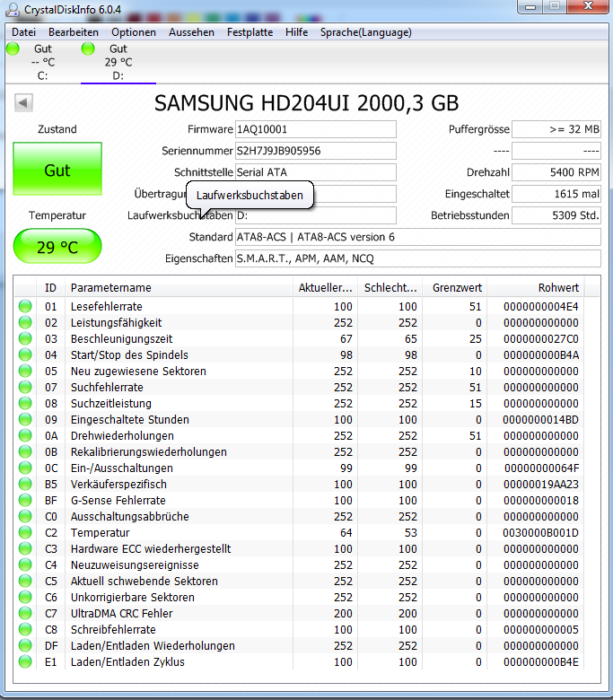
Task: Click the Standard field ATA8-ACS
Action: point(418,237)
